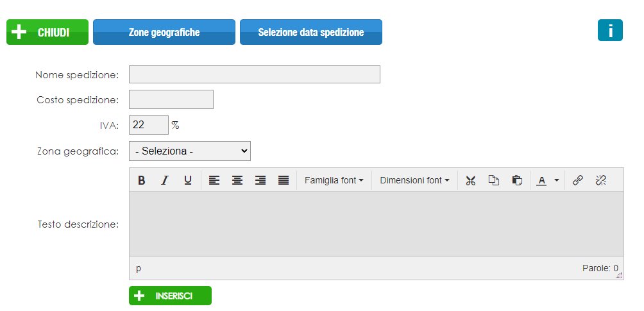Expand Dimensioni font dropdown

click(x=414, y=181)
